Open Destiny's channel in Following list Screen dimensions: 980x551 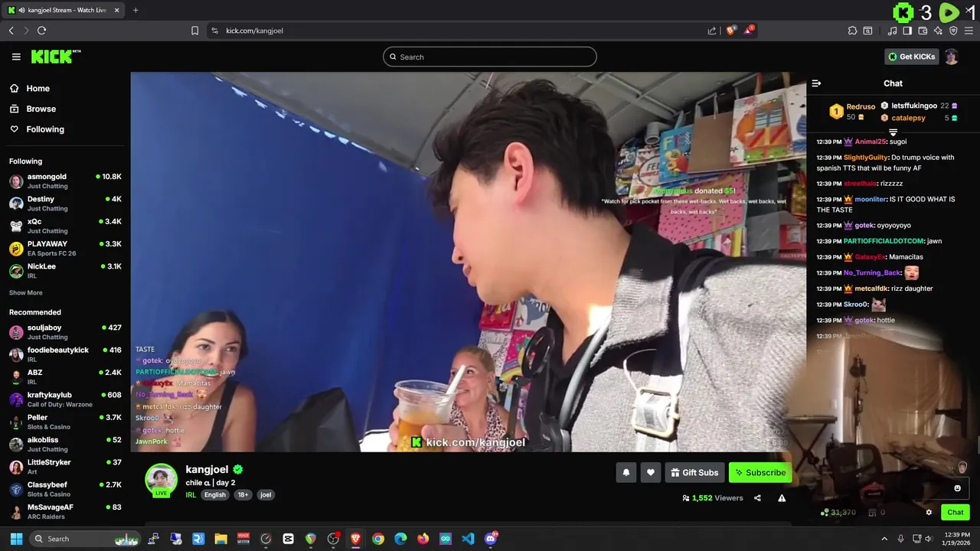pyautogui.click(x=65, y=203)
